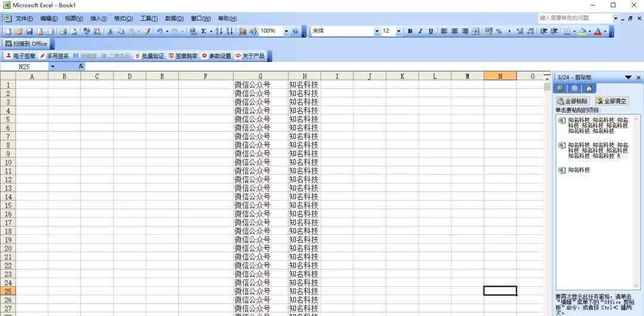Toggle Bold formatting
Viewport: 644px width, 316px height.
point(410,31)
